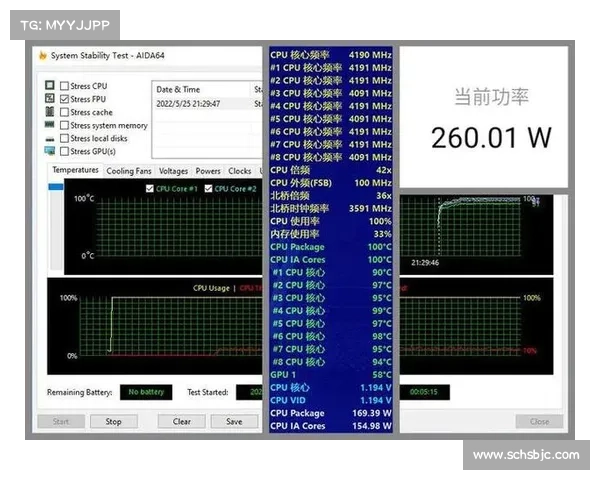Click the disk drive icon beside Stress local disks
The width and height of the screenshot is (600, 480).
click(50, 138)
